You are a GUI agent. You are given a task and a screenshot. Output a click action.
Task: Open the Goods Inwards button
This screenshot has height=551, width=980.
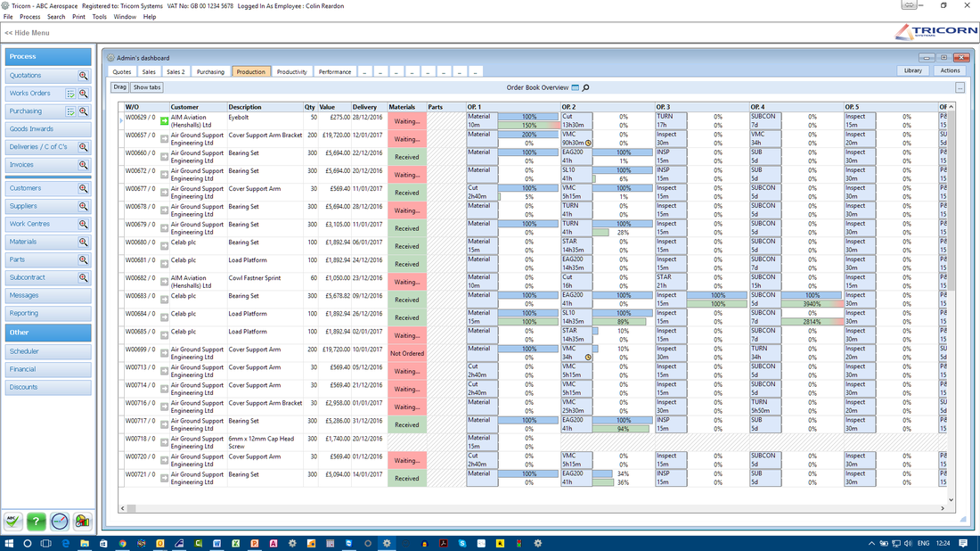tap(48, 129)
